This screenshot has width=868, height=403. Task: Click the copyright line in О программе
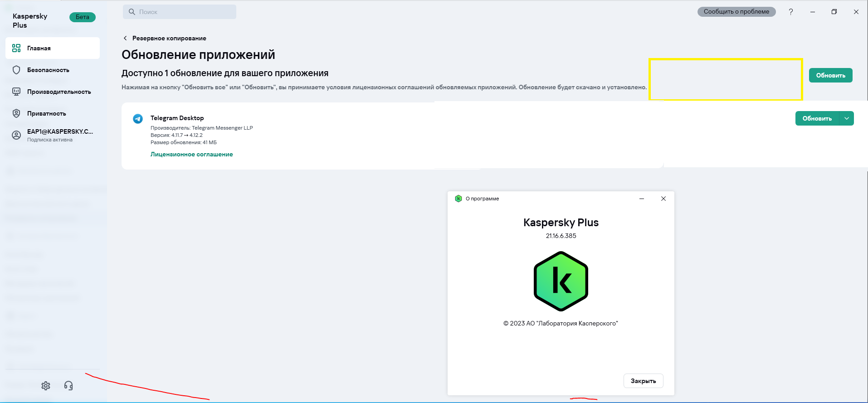(x=561, y=323)
